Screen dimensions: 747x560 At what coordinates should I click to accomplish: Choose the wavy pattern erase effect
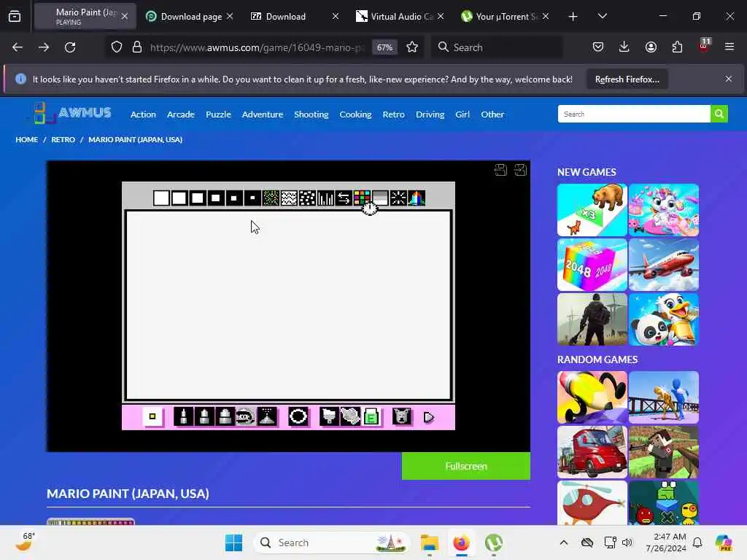[x=289, y=198]
